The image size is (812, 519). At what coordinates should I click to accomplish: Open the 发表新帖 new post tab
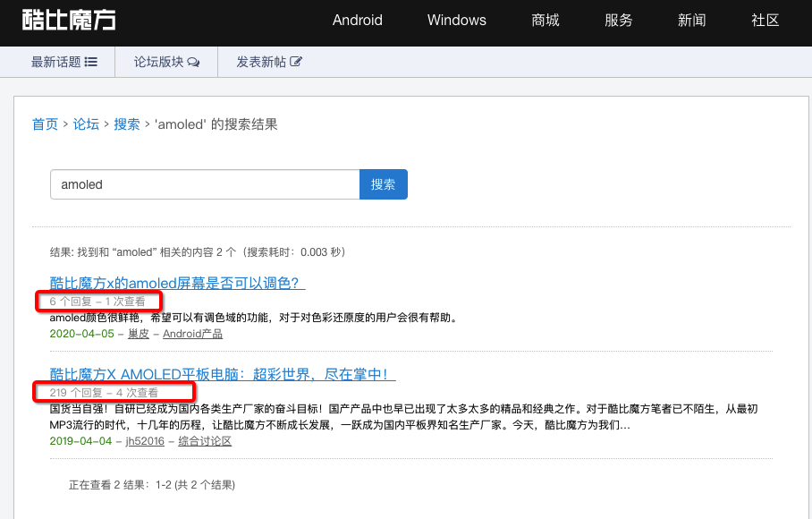(261, 63)
